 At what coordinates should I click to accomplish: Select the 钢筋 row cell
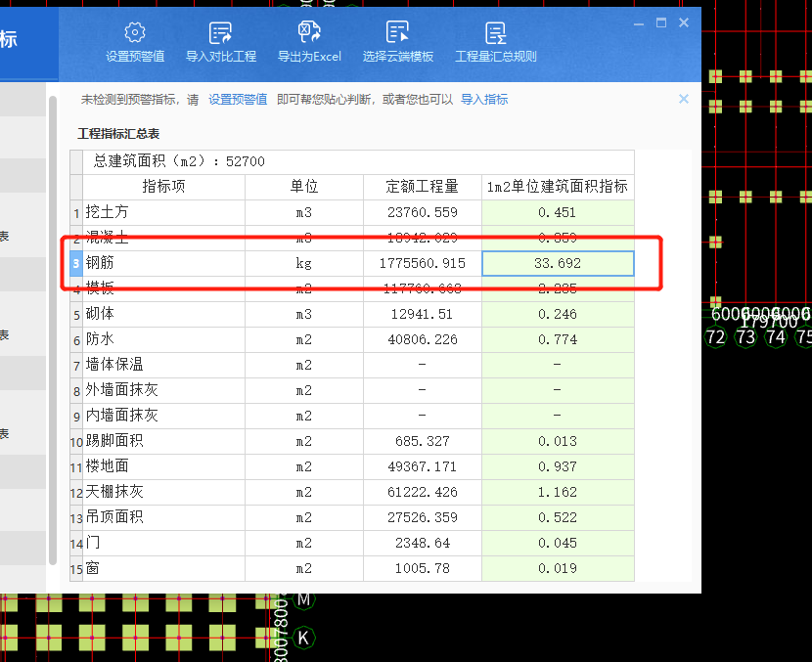pos(163,263)
